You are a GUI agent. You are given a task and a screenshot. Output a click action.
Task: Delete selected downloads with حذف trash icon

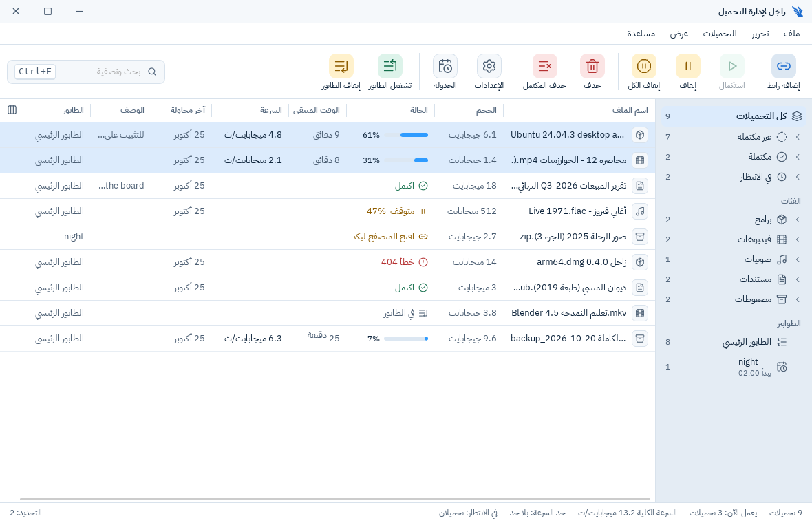(x=592, y=66)
